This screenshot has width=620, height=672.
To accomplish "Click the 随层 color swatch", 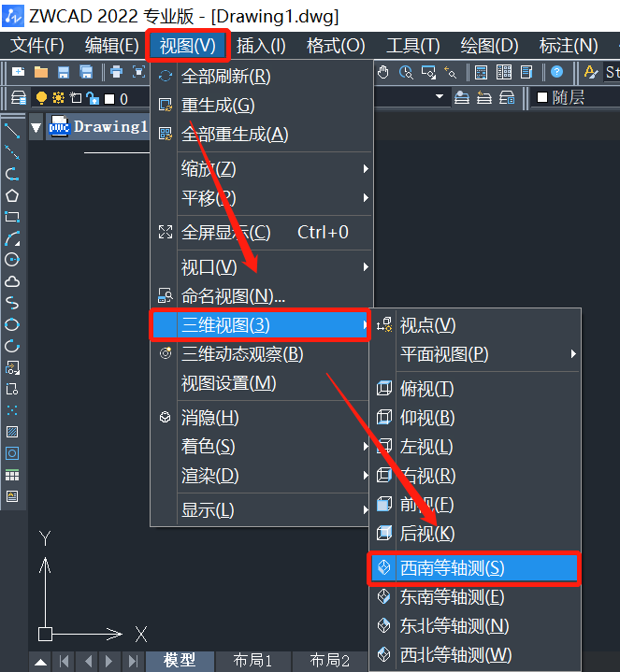I will [x=542, y=97].
